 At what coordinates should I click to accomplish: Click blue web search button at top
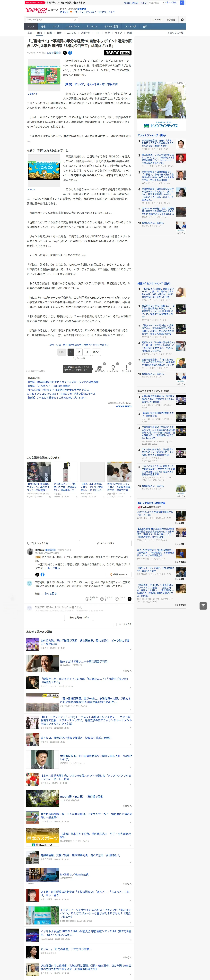[x=182, y=3]
